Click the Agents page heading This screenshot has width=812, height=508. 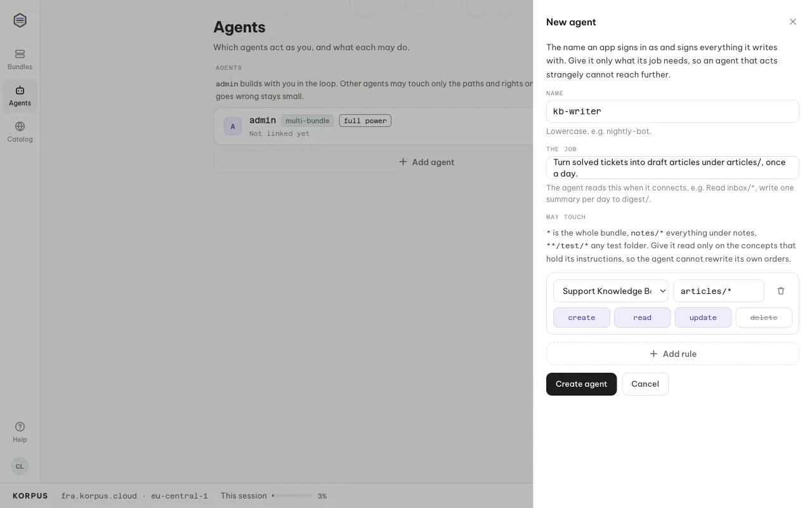click(x=239, y=27)
